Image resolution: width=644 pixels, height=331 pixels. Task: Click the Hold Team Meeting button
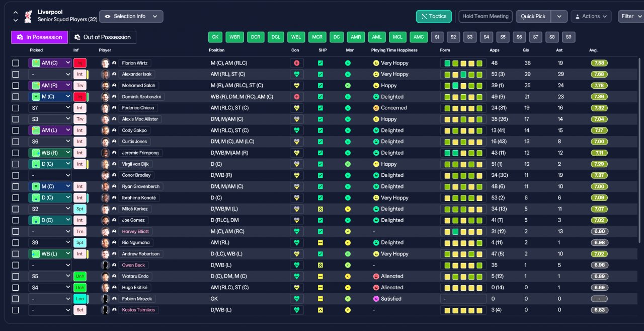(x=486, y=16)
